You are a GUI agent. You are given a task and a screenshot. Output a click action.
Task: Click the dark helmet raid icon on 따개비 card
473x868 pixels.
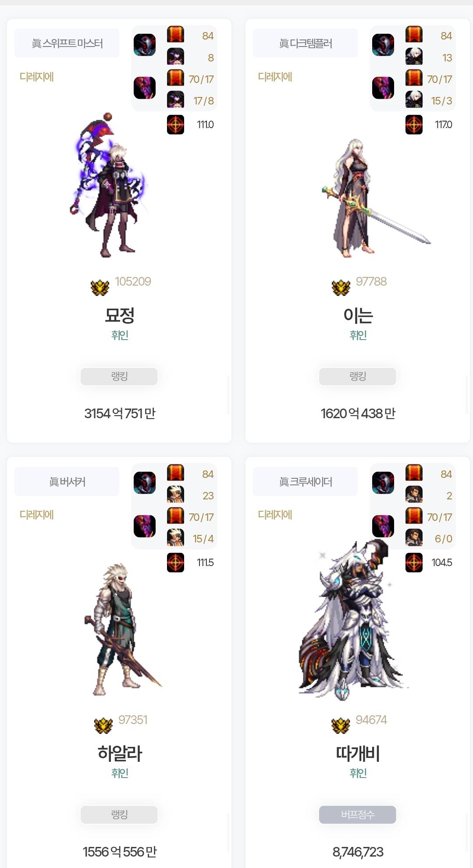(383, 483)
